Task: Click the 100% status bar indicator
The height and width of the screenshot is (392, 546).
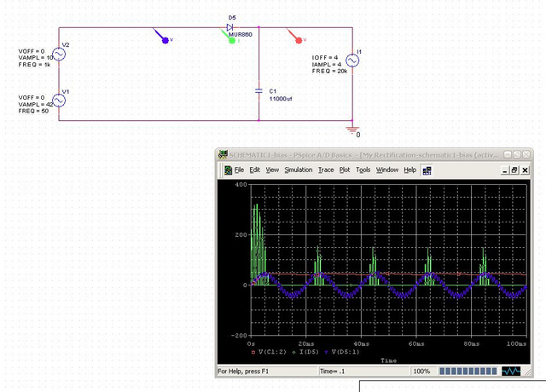Action: pos(421,372)
